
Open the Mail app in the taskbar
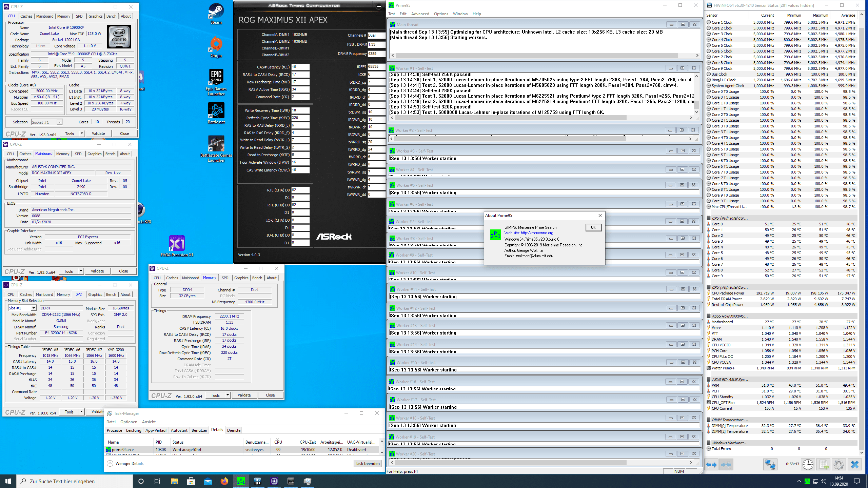(x=208, y=481)
